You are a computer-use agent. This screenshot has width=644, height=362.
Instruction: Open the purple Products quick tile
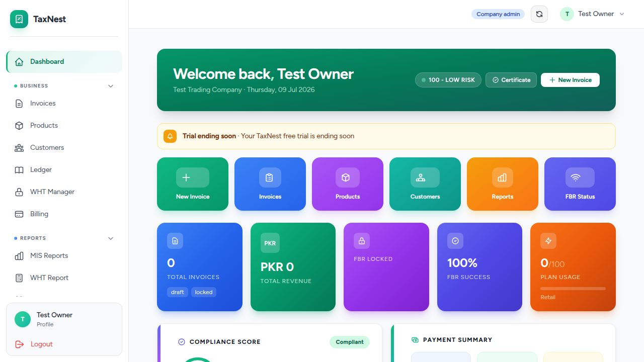(x=348, y=184)
